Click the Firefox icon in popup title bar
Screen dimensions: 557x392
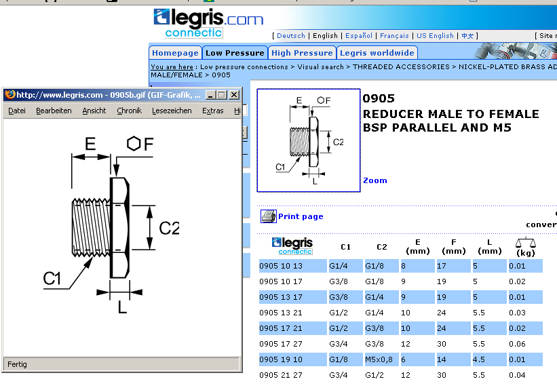click(9, 95)
